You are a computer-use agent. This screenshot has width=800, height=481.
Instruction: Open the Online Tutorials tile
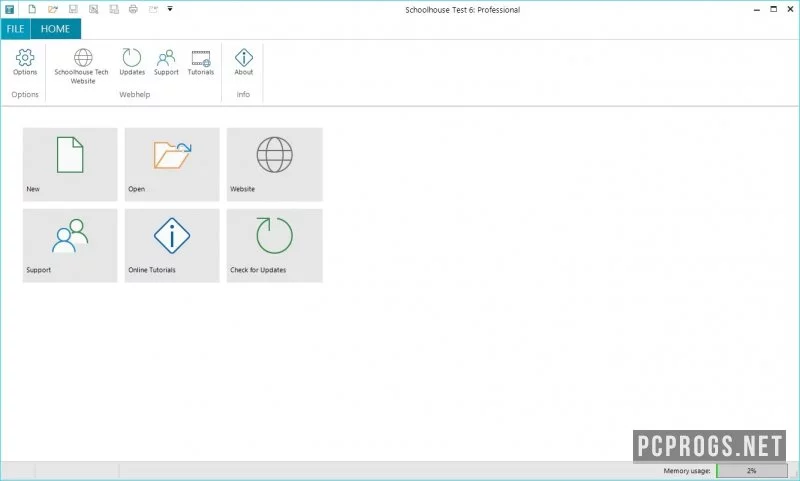[x=172, y=245]
